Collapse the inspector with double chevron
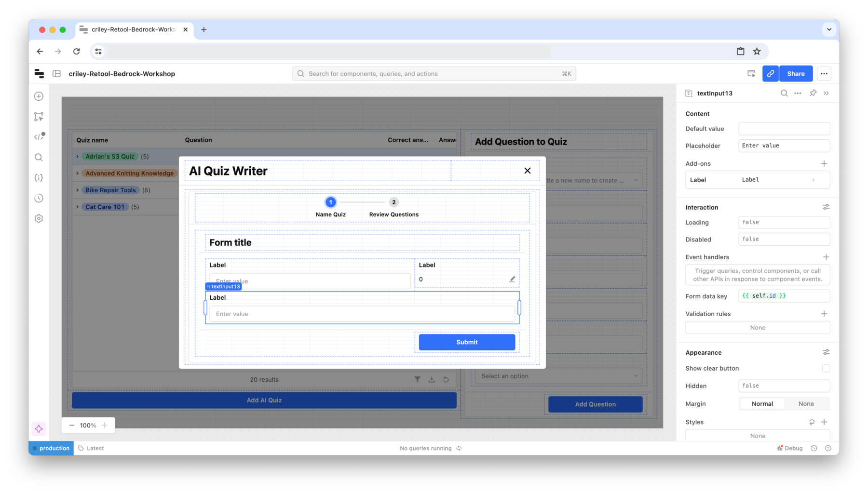 (827, 93)
